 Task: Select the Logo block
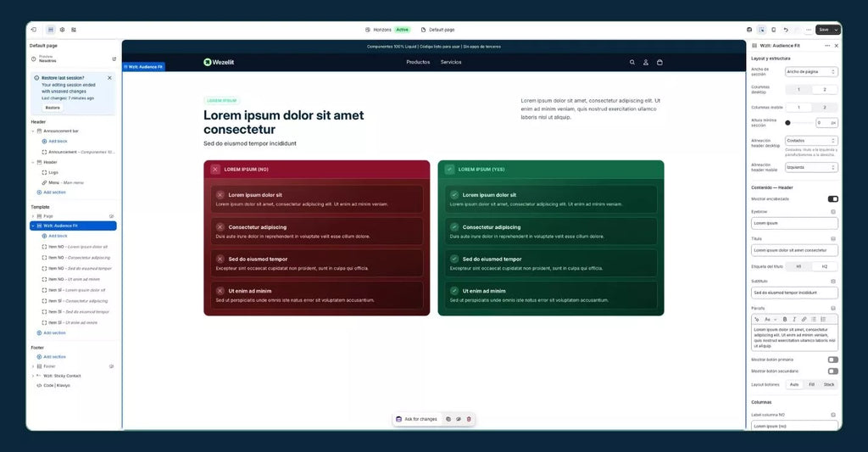click(50, 172)
